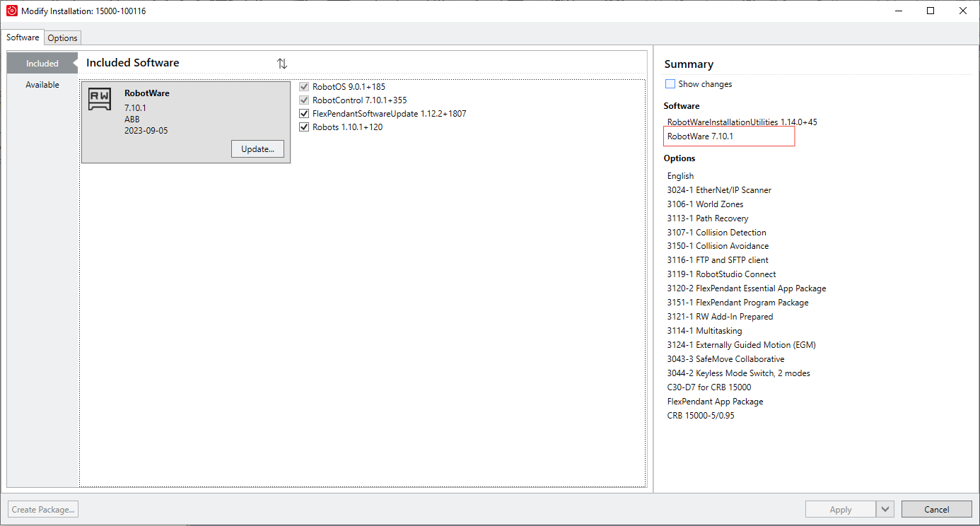Click 3124-1 Externally Guided Motion (EGM)

click(x=742, y=345)
